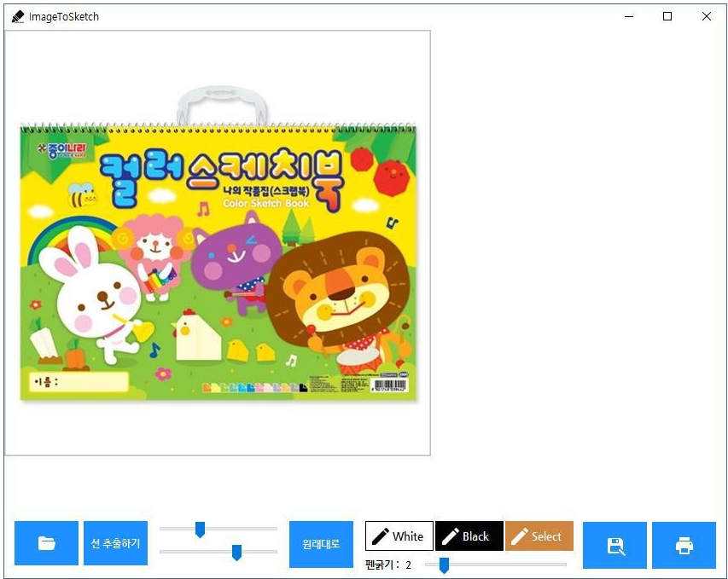The width and height of the screenshot is (728, 579).
Task: Choose the orange Select pen color button
Action: click(x=539, y=536)
